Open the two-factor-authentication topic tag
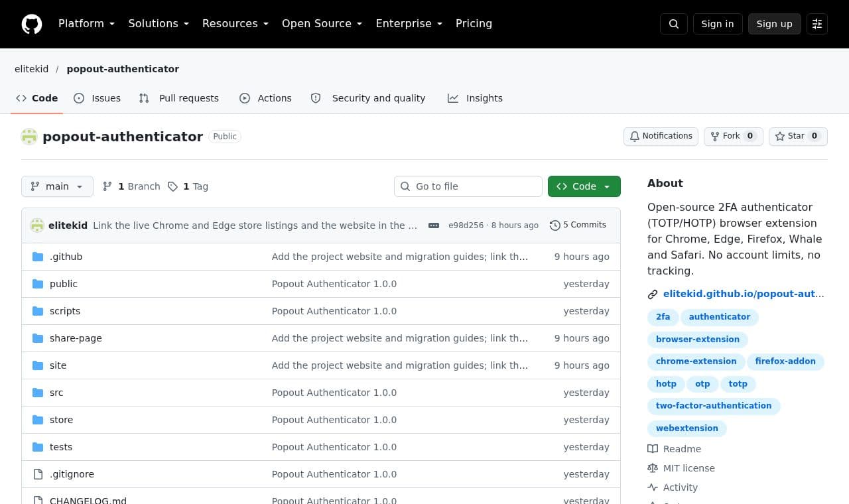This screenshot has height=504, width=849. pos(714,406)
